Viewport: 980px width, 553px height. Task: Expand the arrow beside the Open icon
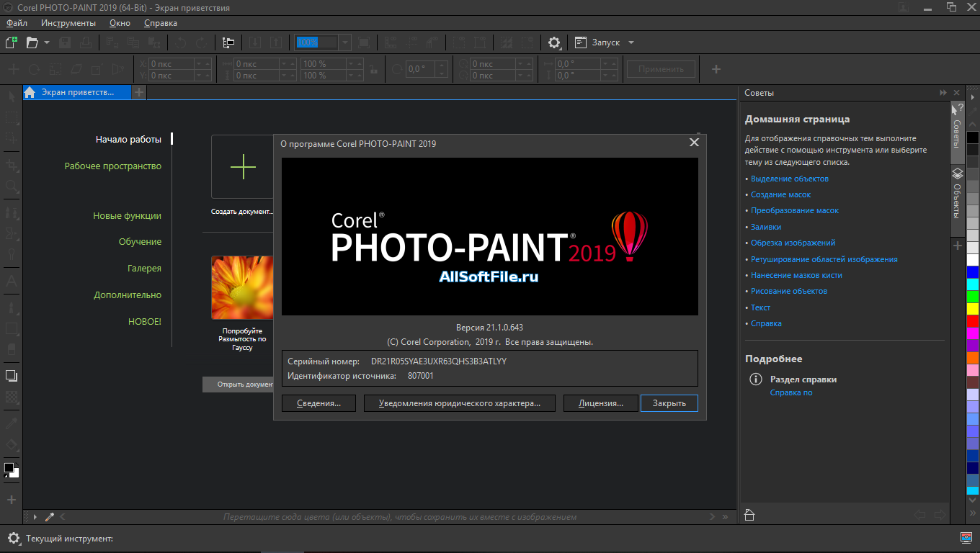(x=47, y=42)
